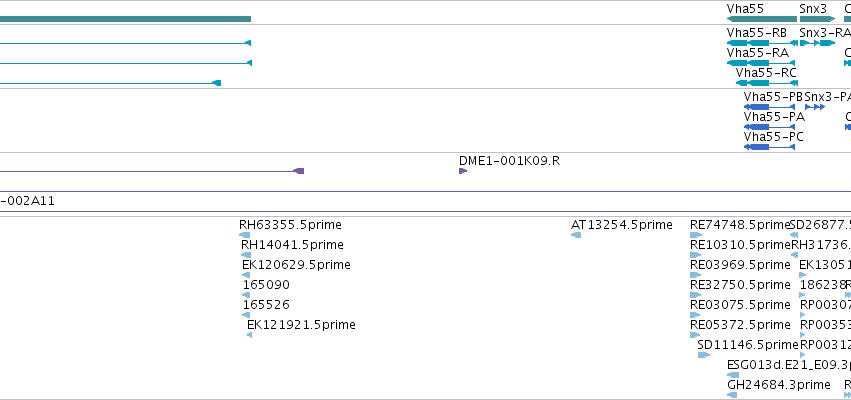Screen dimensions: 851x400
Task: Select the Vha55-PB protein feature
Action: [x=769, y=107]
